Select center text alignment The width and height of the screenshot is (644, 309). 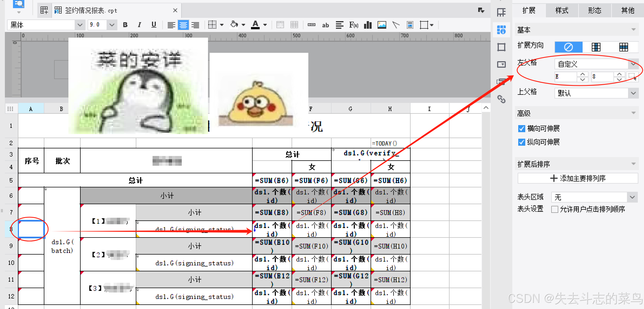click(x=183, y=25)
